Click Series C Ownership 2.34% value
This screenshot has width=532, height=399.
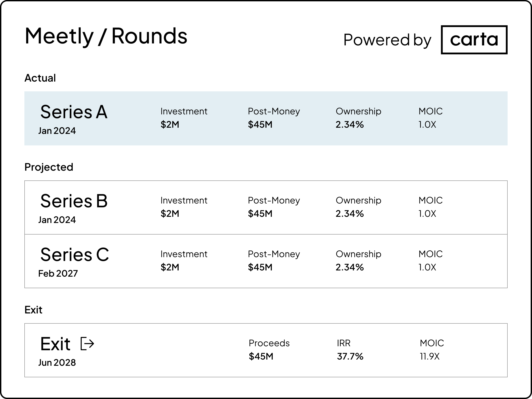349,267
